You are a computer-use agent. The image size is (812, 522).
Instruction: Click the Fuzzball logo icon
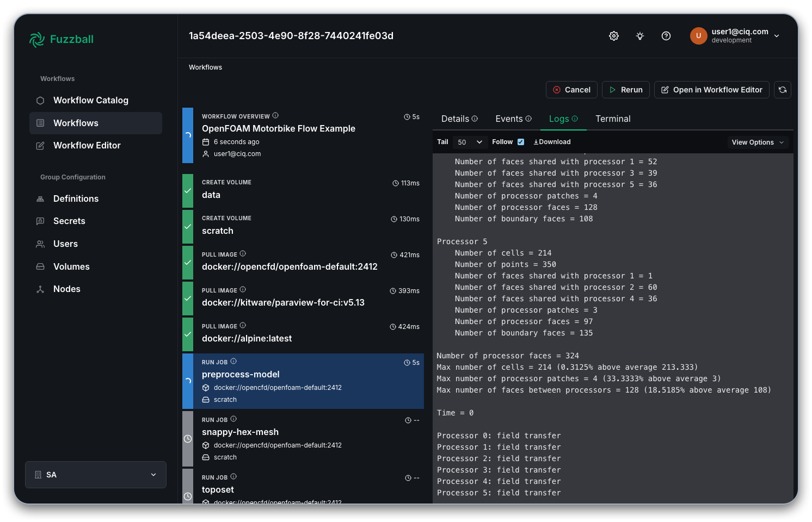(37, 39)
